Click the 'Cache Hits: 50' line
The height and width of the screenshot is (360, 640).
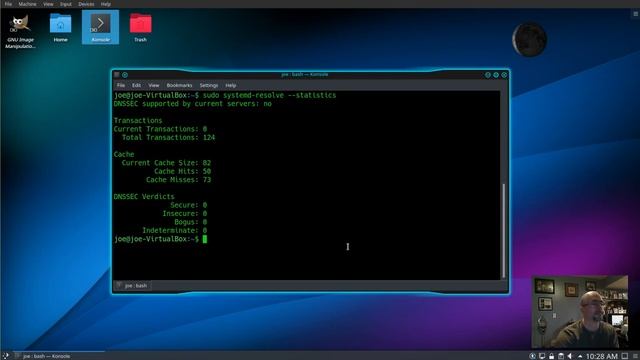(x=182, y=171)
